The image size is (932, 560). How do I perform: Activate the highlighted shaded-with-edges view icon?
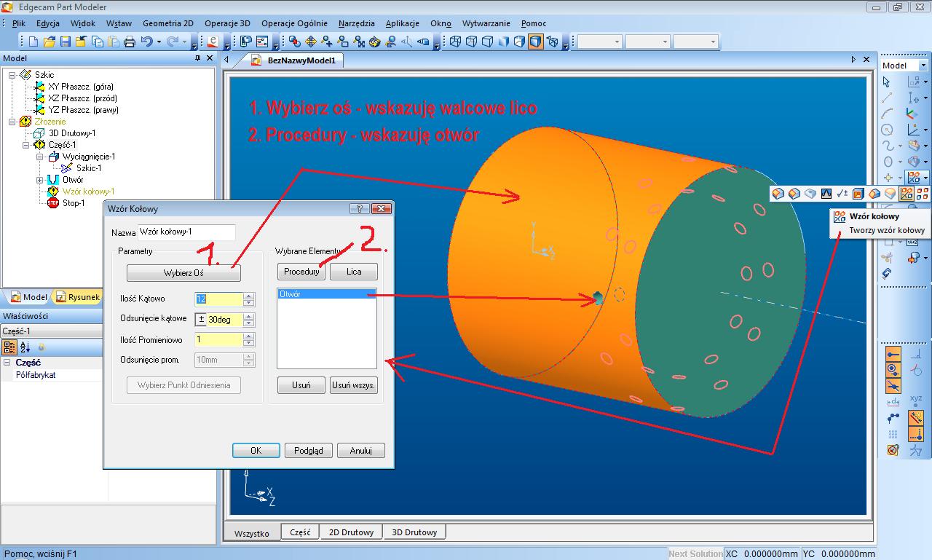536,42
